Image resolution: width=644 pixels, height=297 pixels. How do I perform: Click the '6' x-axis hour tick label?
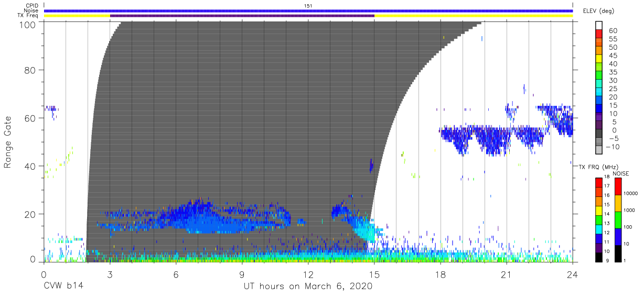point(176,274)
